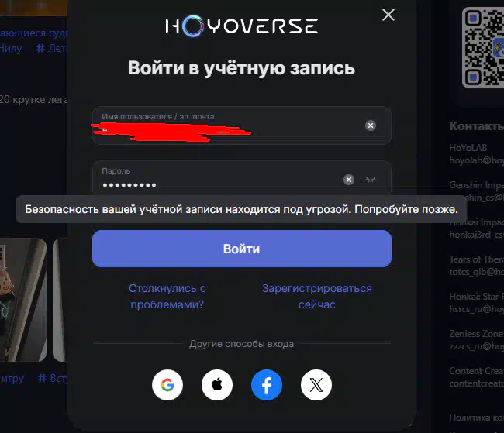
Task: Sign in with the Google icon
Action: pos(167,384)
